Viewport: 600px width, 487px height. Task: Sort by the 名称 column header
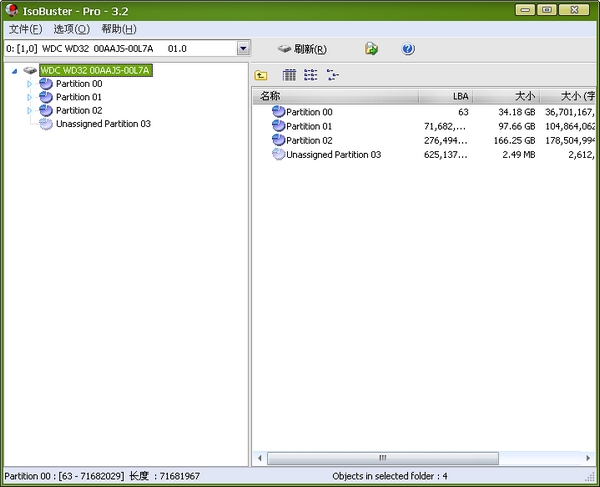(336, 96)
